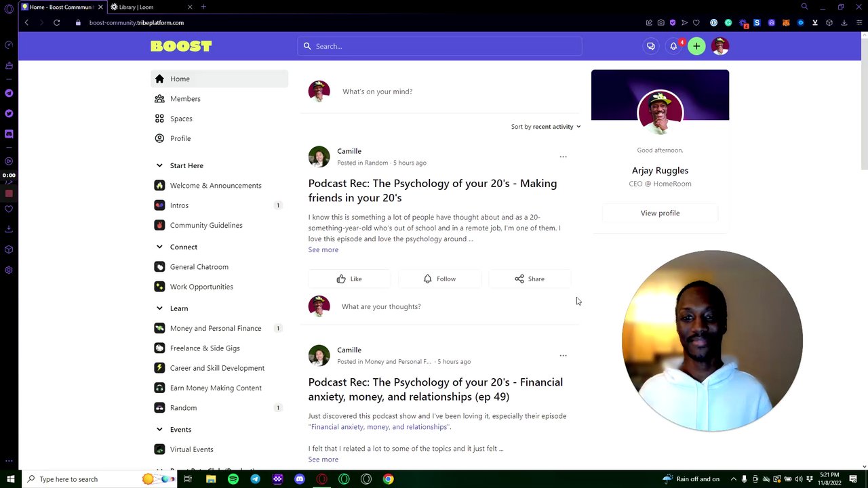868x488 pixels.
Task: Collapse the Start Here section
Action: click(x=159, y=165)
